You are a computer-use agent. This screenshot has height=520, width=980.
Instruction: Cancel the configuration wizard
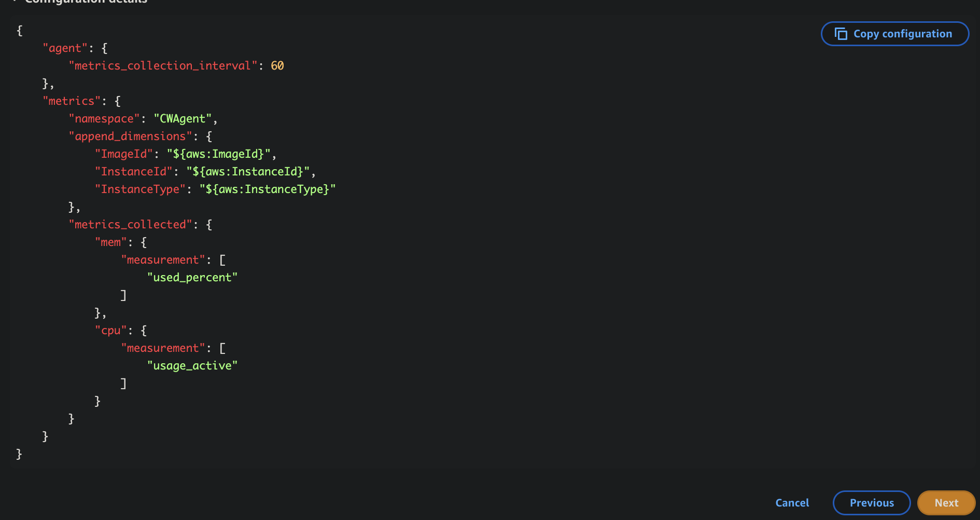[792, 502]
